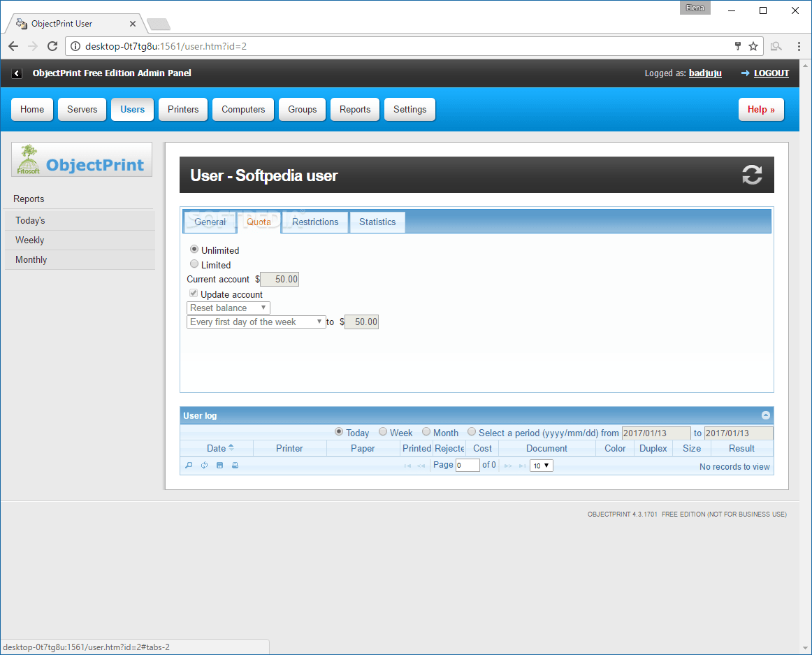The width and height of the screenshot is (812, 655).
Task: Open the Reports section in the top navigation
Action: [x=355, y=109]
